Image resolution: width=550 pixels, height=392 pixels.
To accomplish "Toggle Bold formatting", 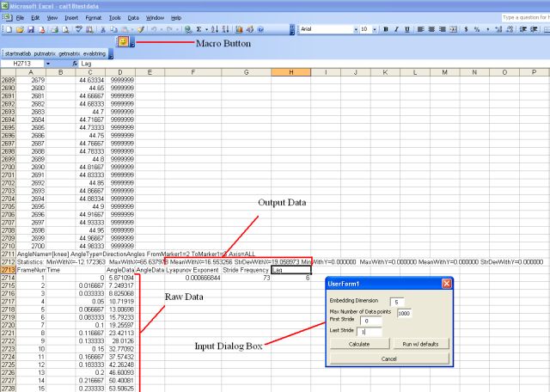I will pyautogui.click(x=386, y=29).
